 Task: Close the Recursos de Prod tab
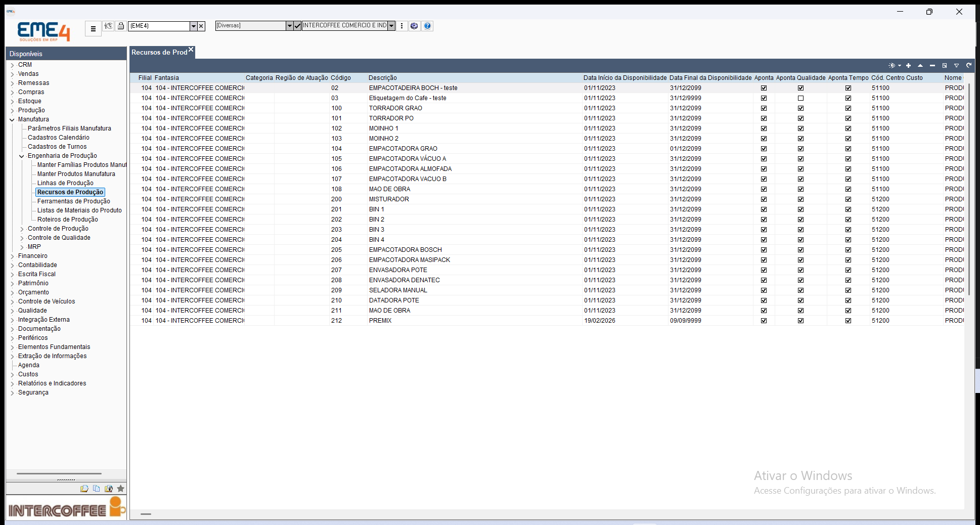(x=191, y=50)
